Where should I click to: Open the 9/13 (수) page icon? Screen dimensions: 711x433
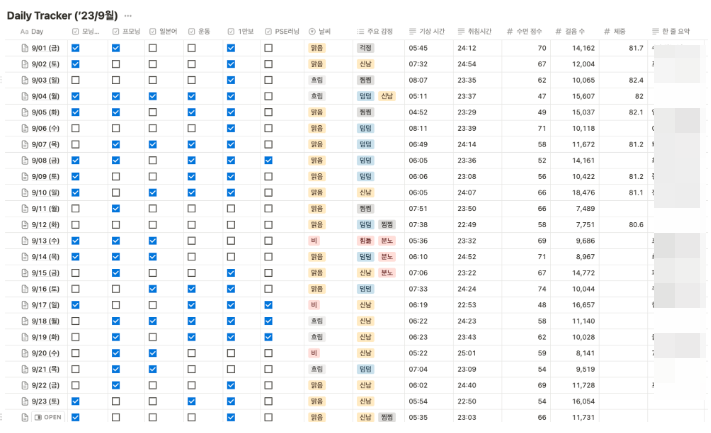tap(25, 241)
